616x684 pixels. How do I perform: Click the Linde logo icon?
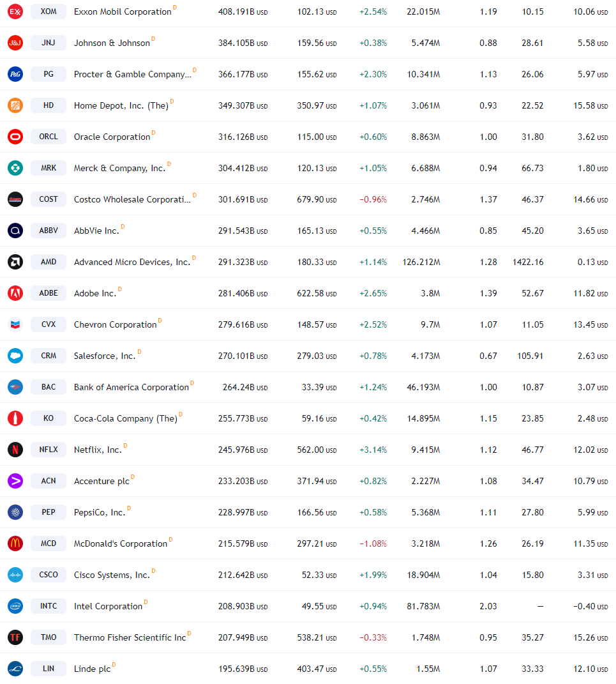click(x=15, y=669)
